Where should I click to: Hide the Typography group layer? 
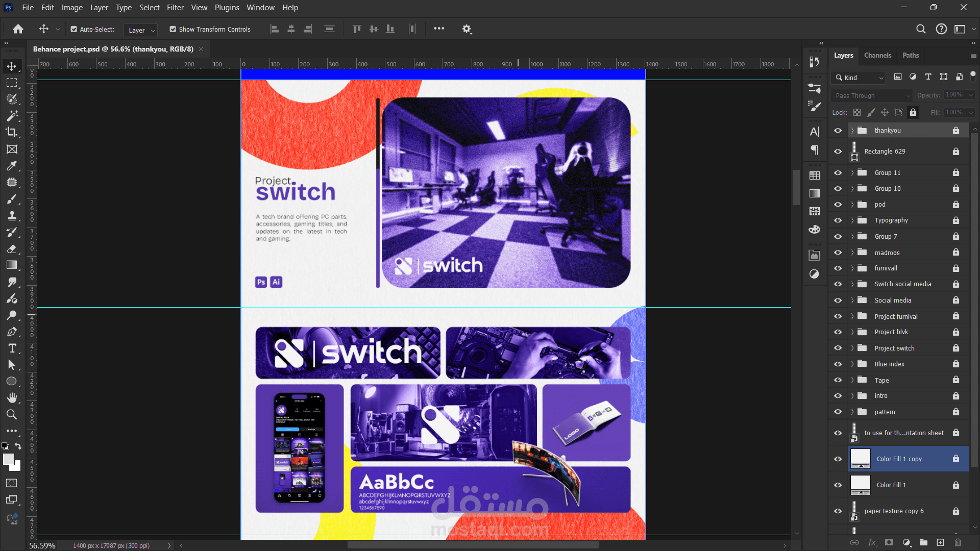pyautogui.click(x=838, y=220)
